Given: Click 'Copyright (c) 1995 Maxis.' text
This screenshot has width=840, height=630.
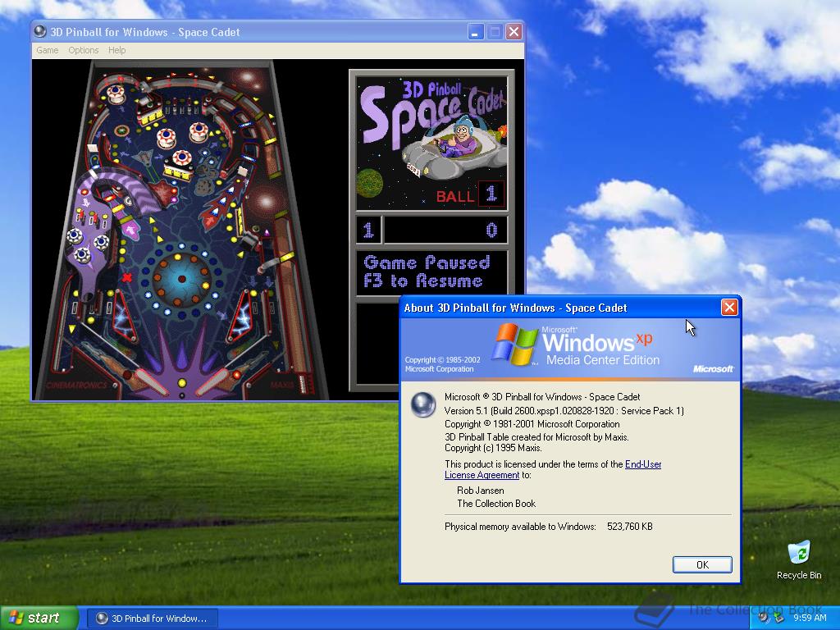Looking at the screenshot, I should pyautogui.click(x=493, y=448).
